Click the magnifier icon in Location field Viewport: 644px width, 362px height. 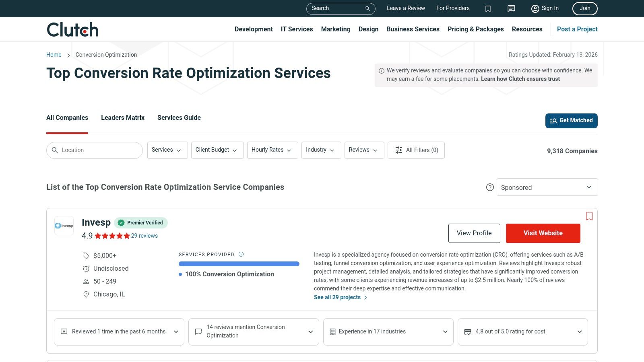(x=55, y=150)
